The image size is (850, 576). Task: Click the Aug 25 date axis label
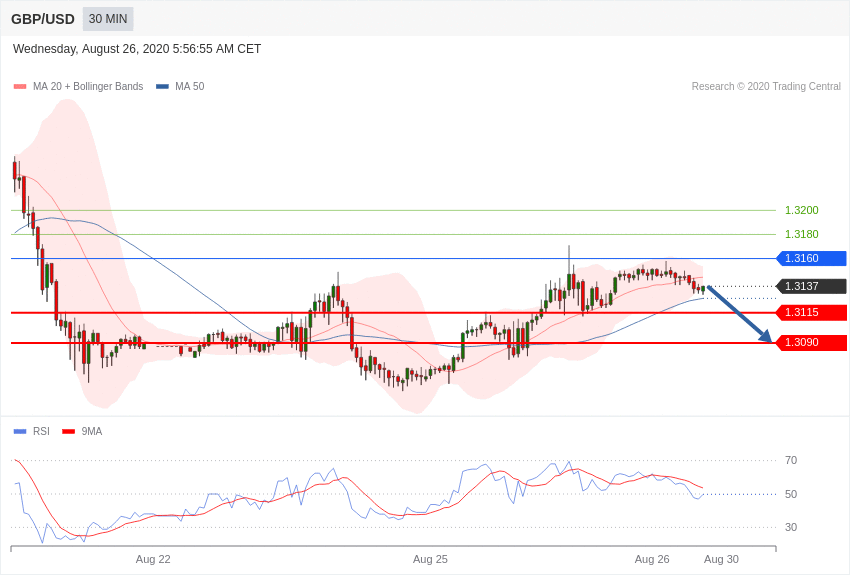coord(430,559)
